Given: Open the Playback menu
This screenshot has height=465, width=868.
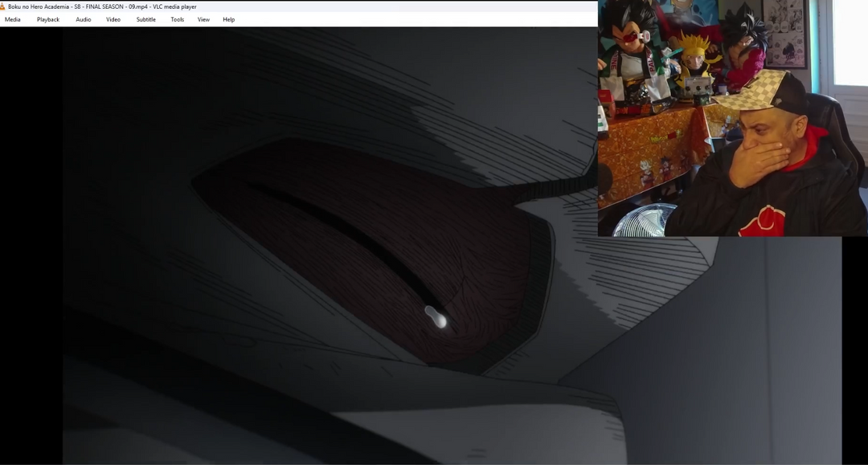Looking at the screenshot, I should click(x=48, y=19).
